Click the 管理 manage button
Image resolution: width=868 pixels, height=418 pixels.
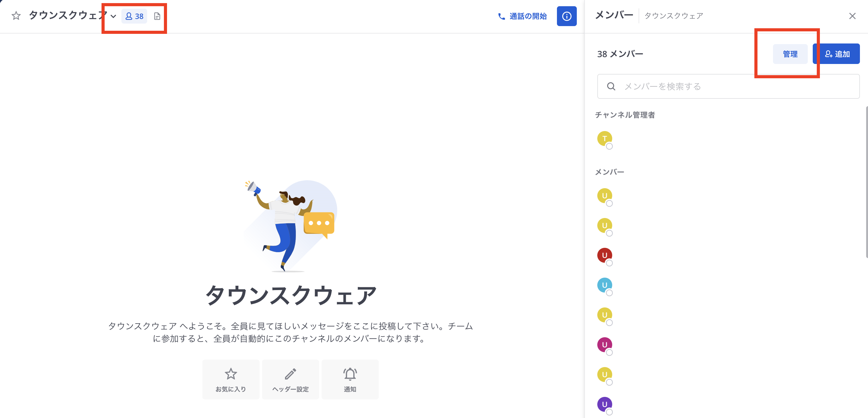click(790, 54)
